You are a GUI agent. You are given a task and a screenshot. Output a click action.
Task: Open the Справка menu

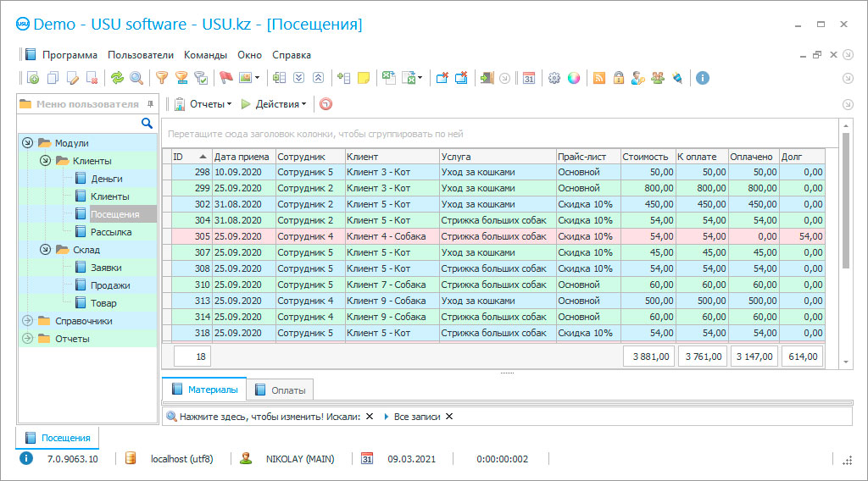pyautogui.click(x=292, y=55)
